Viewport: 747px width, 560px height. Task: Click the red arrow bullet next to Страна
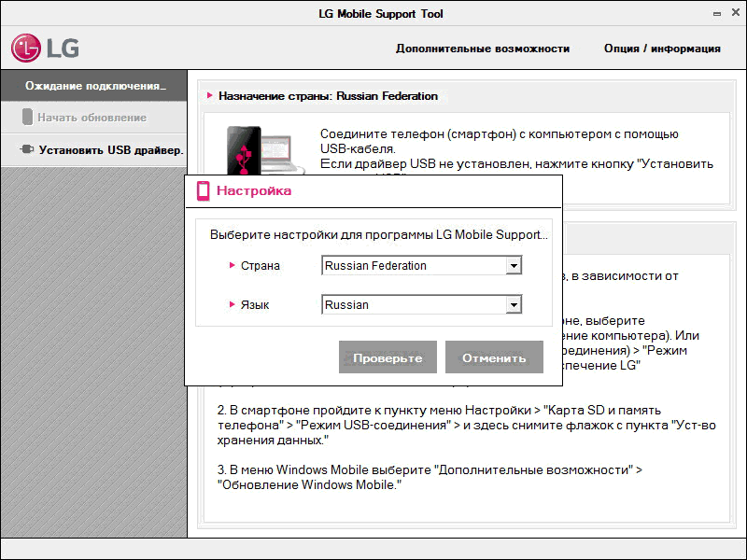[x=233, y=266]
